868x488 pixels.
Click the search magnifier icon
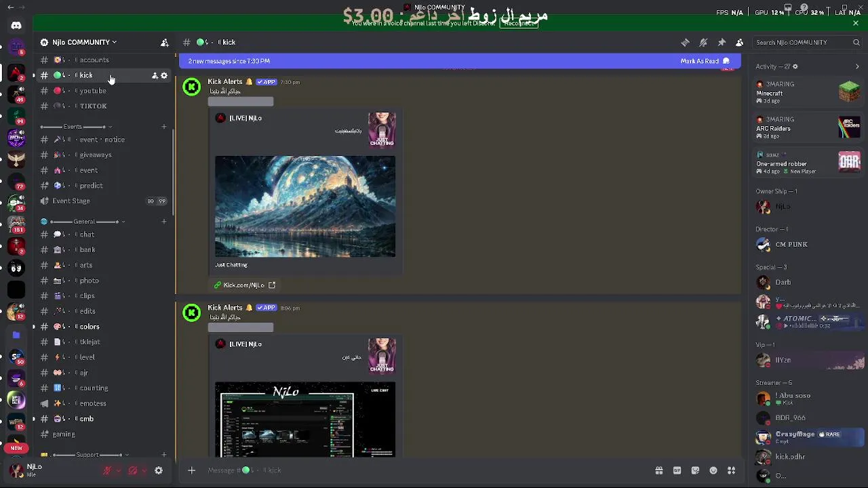pos(856,42)
